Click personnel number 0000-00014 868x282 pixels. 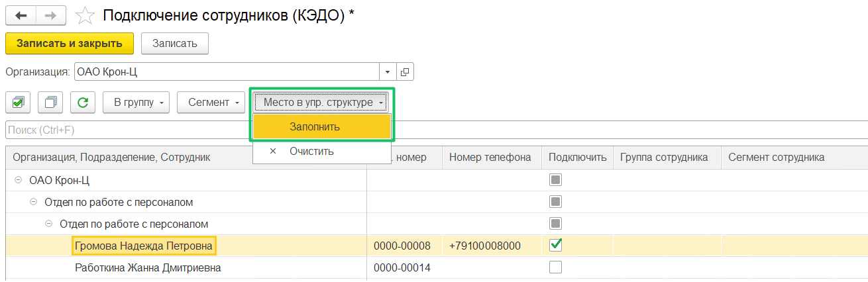click(402, 268)
